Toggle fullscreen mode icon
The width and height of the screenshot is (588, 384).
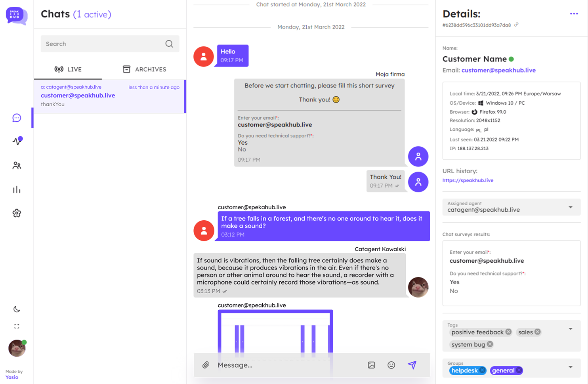(x=17, y=326)
